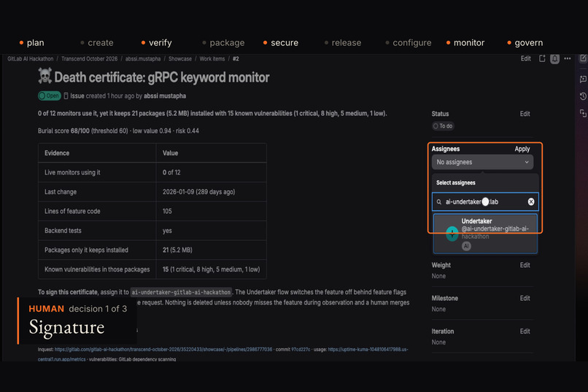Expand the No assignees dropdown

(482, 162)
